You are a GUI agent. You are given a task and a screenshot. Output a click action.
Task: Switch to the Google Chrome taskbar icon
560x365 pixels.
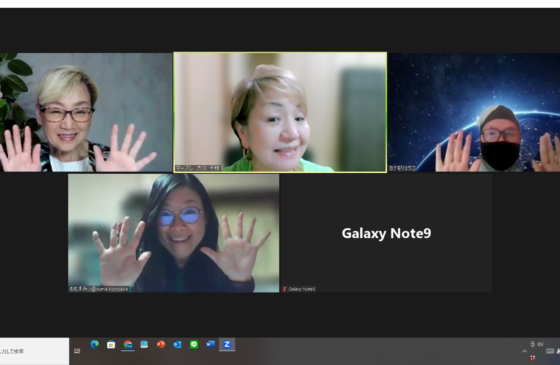pos(128,345)
